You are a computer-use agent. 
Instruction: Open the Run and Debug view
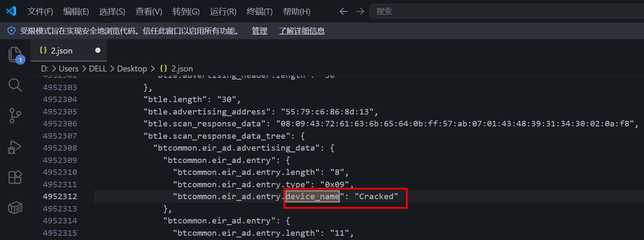point(15,147)
